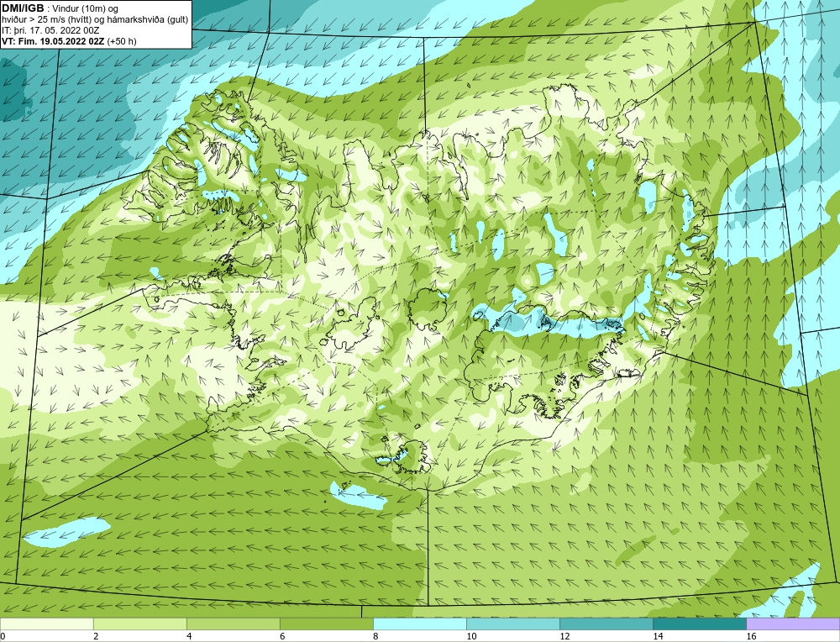Click the legend scale label '8'

coord(375,636)
